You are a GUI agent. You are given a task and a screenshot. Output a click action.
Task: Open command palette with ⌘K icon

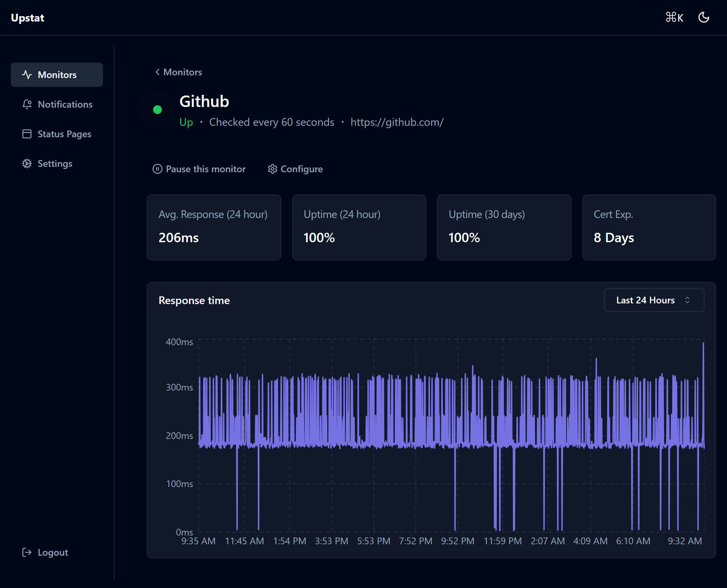(674, 17)
